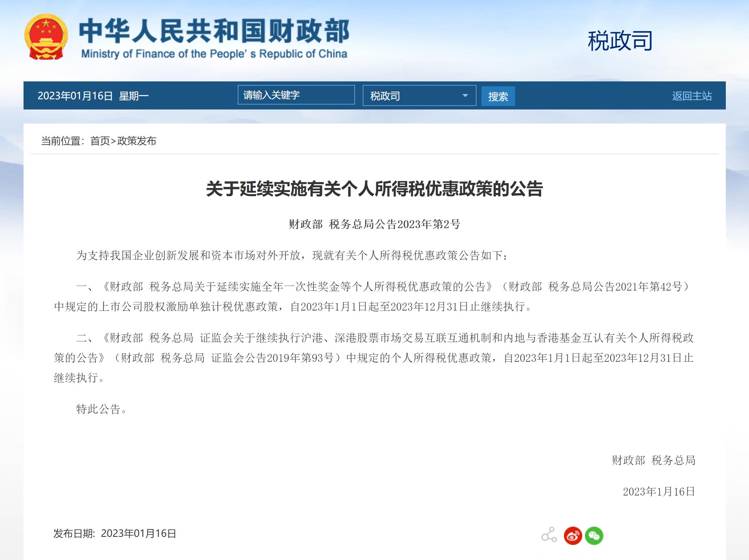Share the page via Weibo icon
Screen dimensions: 749x560
[573, 536]
